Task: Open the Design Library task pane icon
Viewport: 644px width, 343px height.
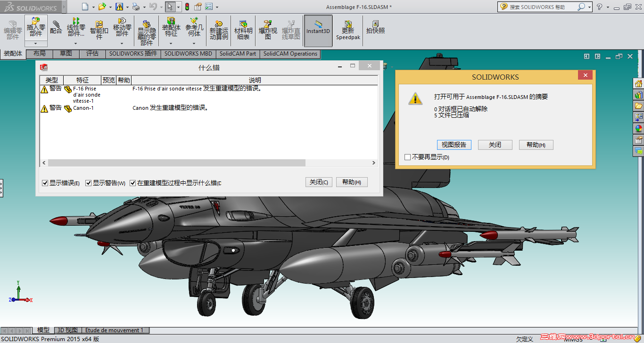Action: pyautogui.click(x=638, y=95)
